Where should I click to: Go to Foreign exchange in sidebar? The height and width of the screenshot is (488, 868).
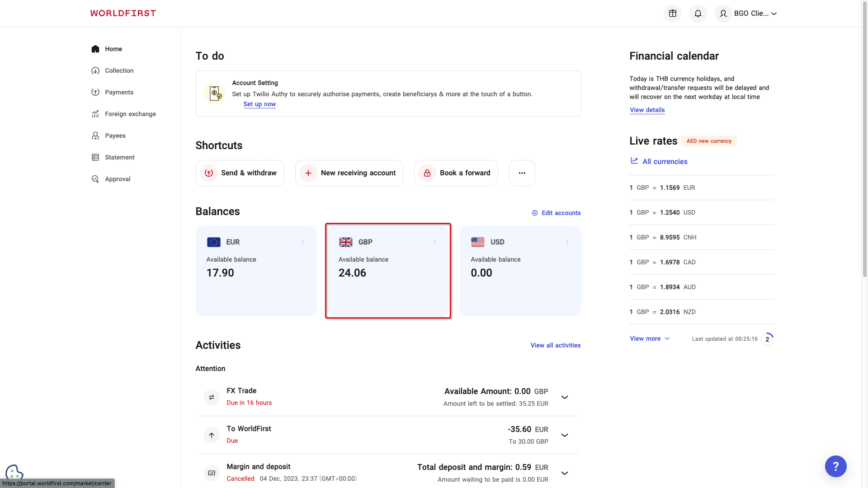tap(130, 114)
